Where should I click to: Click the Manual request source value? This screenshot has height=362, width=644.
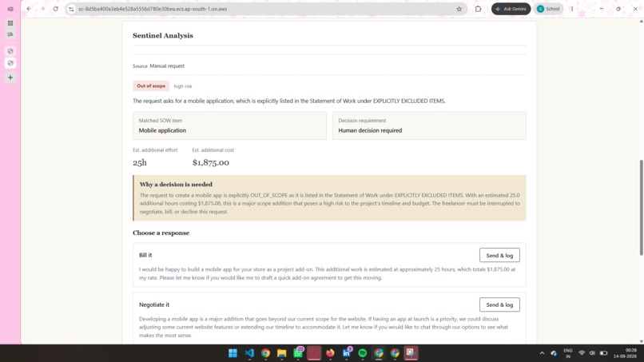(x=167, y=66)
